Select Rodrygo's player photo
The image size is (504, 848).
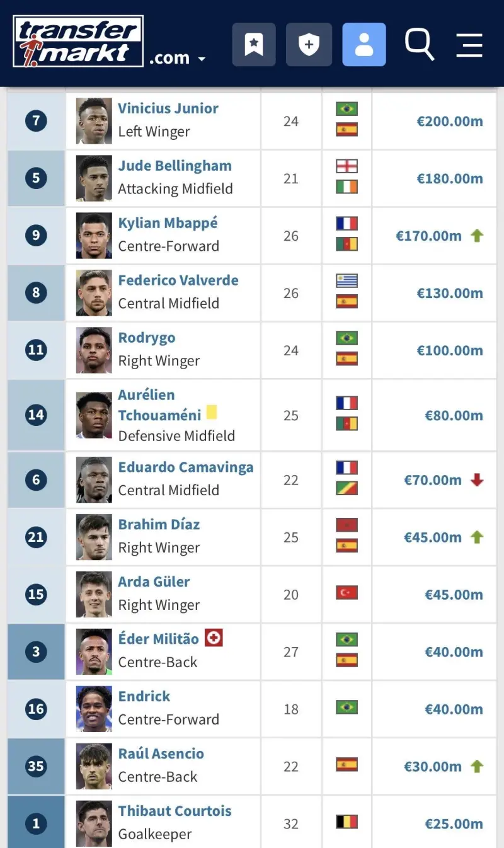(x=94, y=350)
